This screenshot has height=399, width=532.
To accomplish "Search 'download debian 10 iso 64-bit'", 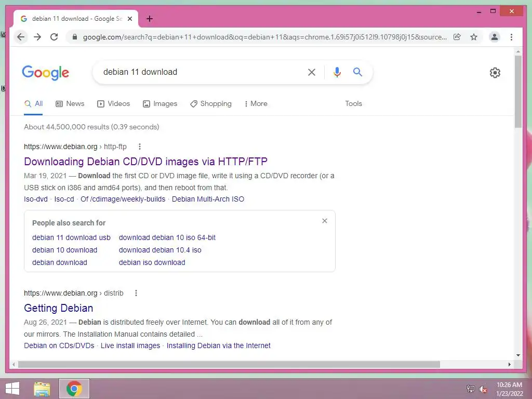I will (167, 237).
